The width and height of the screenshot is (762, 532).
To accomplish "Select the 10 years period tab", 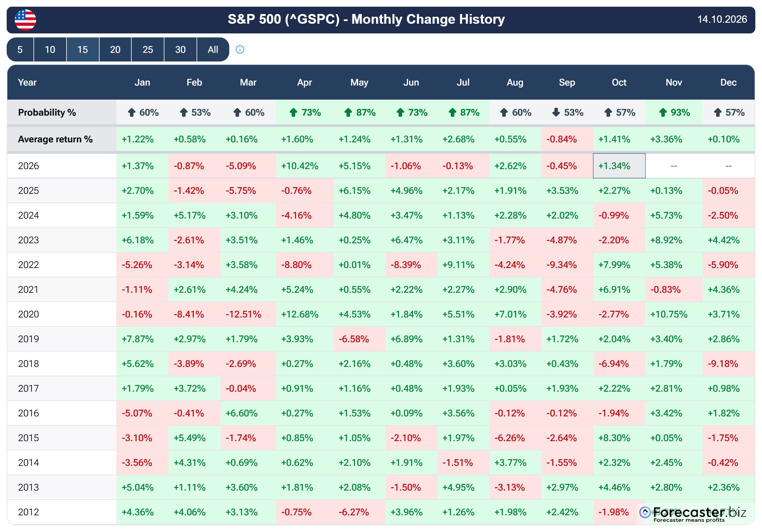I will [x=50, y=49].
